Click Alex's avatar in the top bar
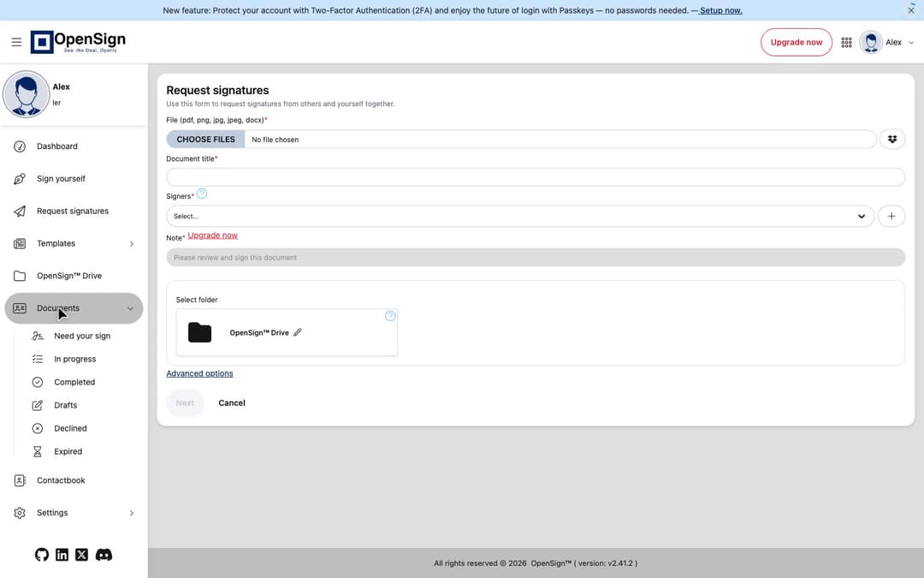This screenshot has width=924, height=578. click(870, 43)
